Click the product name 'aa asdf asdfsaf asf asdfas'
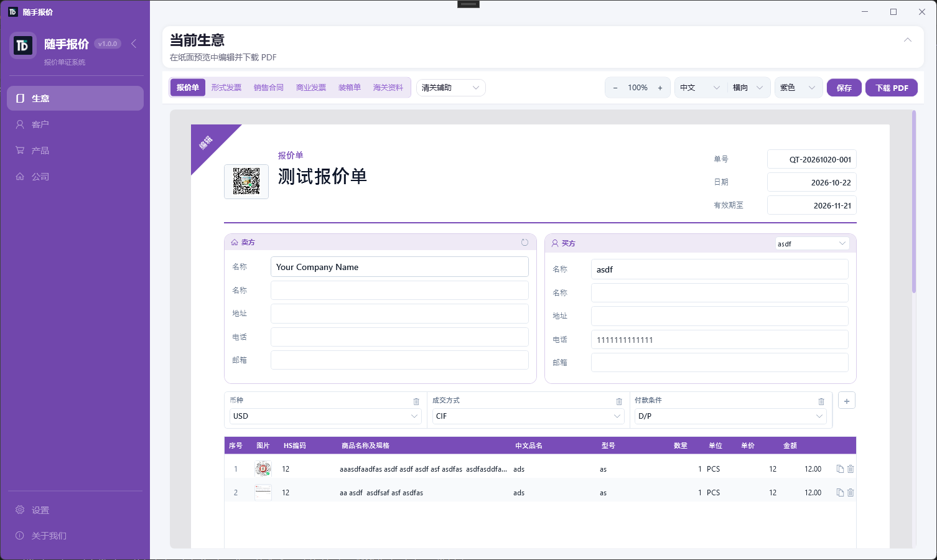The width and height of the screenshot is (937, 560). pos(381,493)
